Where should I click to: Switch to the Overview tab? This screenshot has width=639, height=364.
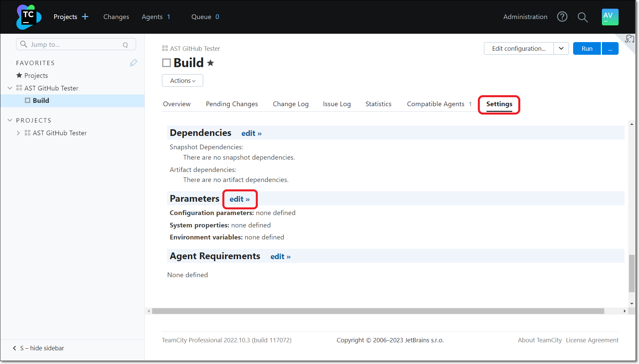click(x=177, y=104)
